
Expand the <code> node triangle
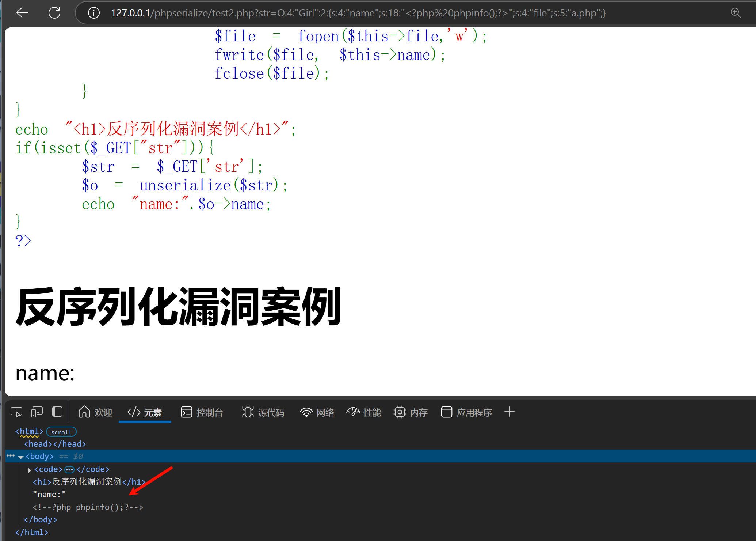point(29,470)
